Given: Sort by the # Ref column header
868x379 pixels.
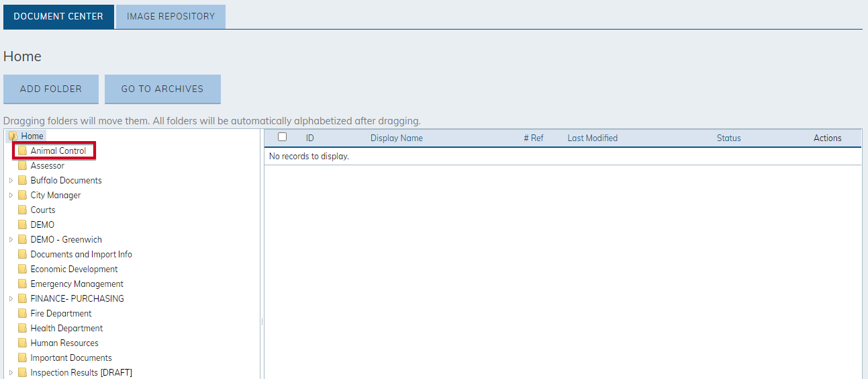Looking at the screenshot, I should click(534, 138).
